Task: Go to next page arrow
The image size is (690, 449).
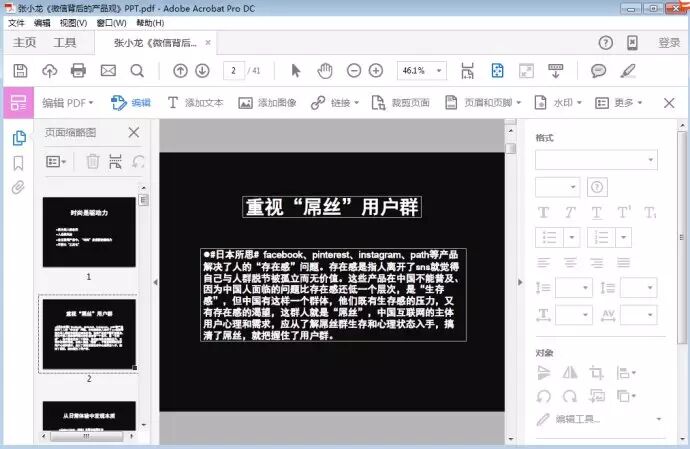Action: point(202,70)
